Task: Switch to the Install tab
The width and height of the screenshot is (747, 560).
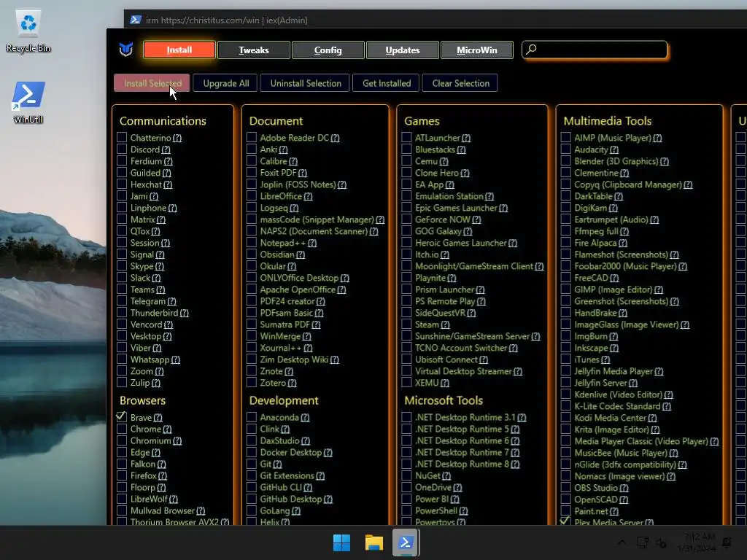Action: click(179, 50)
